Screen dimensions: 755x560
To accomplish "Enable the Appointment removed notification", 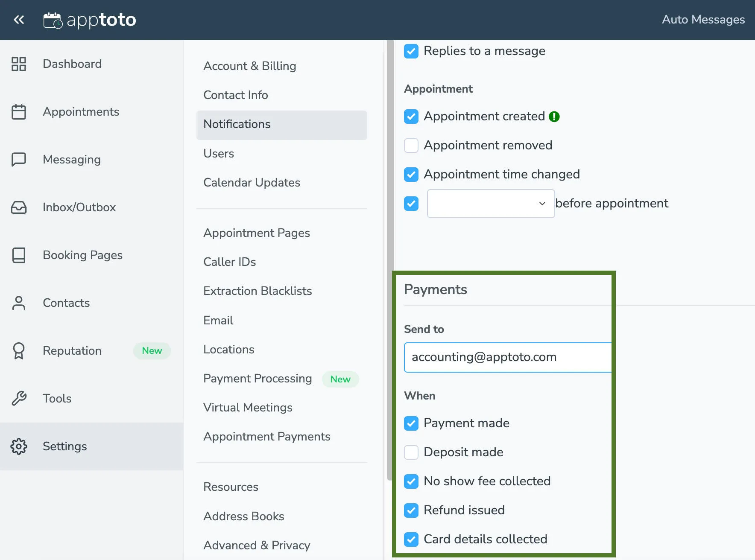I will pyautogui.click(x=411, y=145).
